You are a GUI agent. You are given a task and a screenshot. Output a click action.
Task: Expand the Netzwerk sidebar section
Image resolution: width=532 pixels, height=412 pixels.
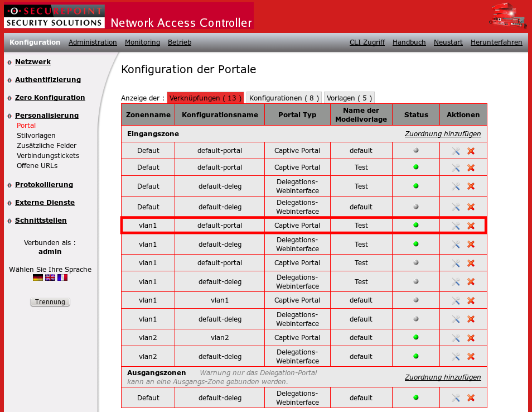[32, 61]
